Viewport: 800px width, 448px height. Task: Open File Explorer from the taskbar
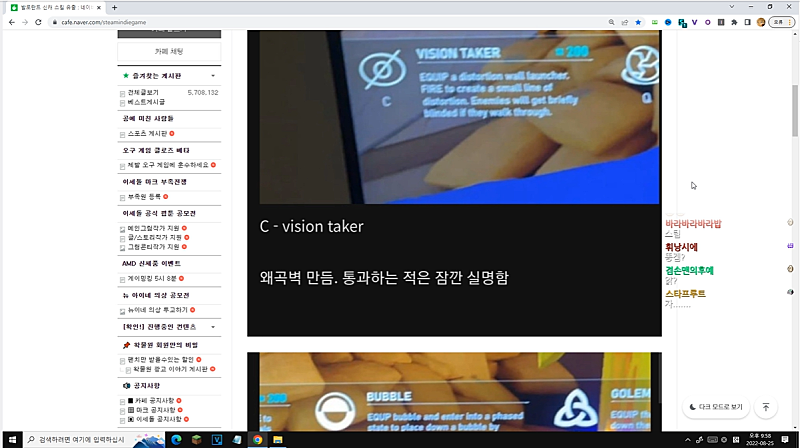coord(278,439)
